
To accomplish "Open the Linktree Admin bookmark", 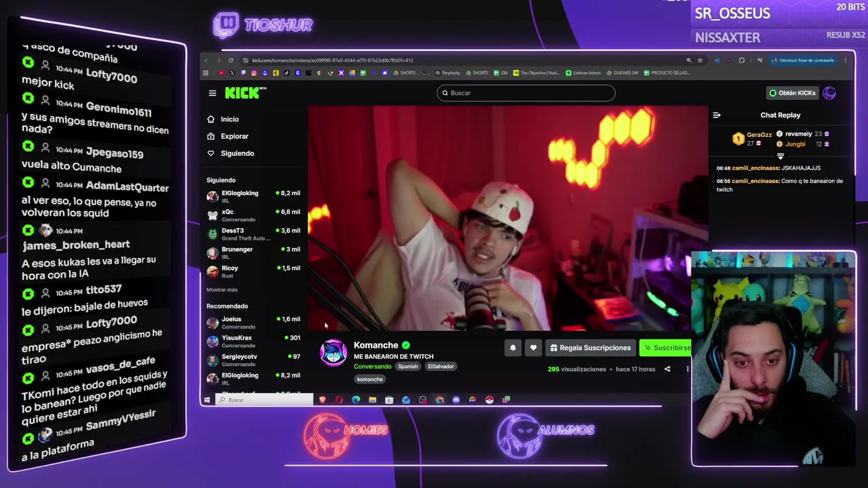I will 583,73.
